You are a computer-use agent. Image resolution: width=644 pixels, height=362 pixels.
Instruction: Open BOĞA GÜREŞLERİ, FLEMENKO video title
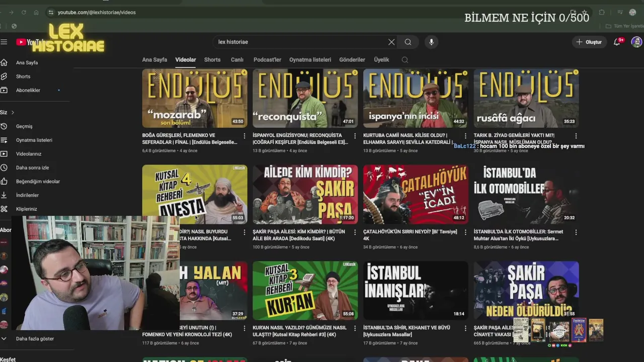coord(190,139)
